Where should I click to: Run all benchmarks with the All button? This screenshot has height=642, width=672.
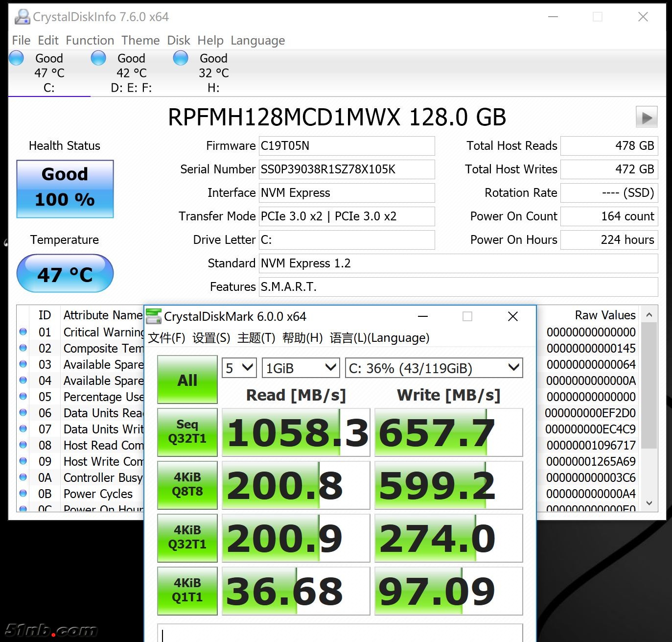(x=187, y=380)
